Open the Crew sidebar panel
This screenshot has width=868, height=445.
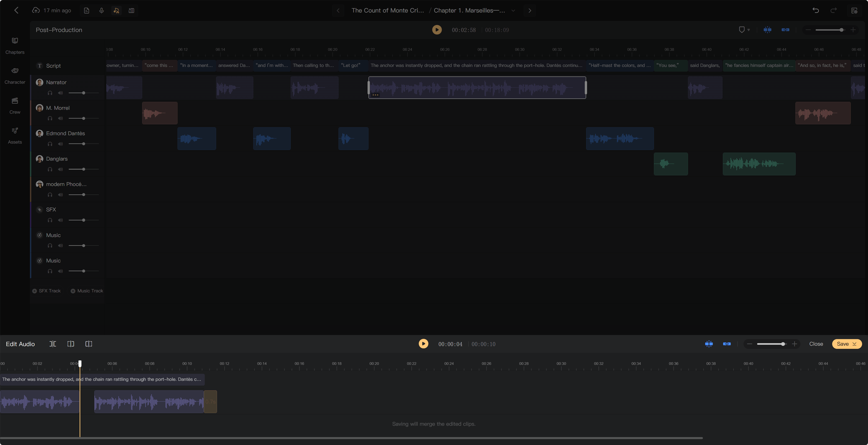pos(15,105)
